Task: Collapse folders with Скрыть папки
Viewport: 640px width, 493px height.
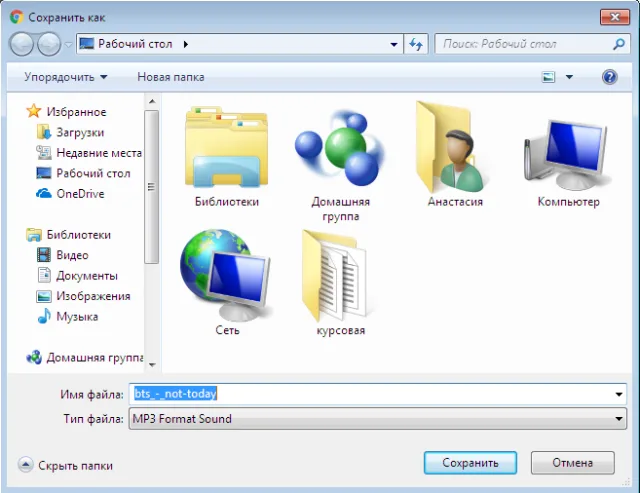Action: 65,465
